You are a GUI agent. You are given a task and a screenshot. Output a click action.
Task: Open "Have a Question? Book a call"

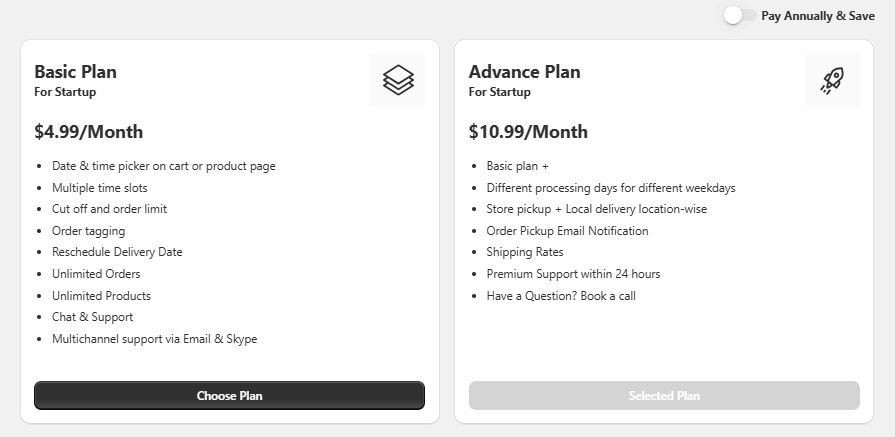coord(561,296)
